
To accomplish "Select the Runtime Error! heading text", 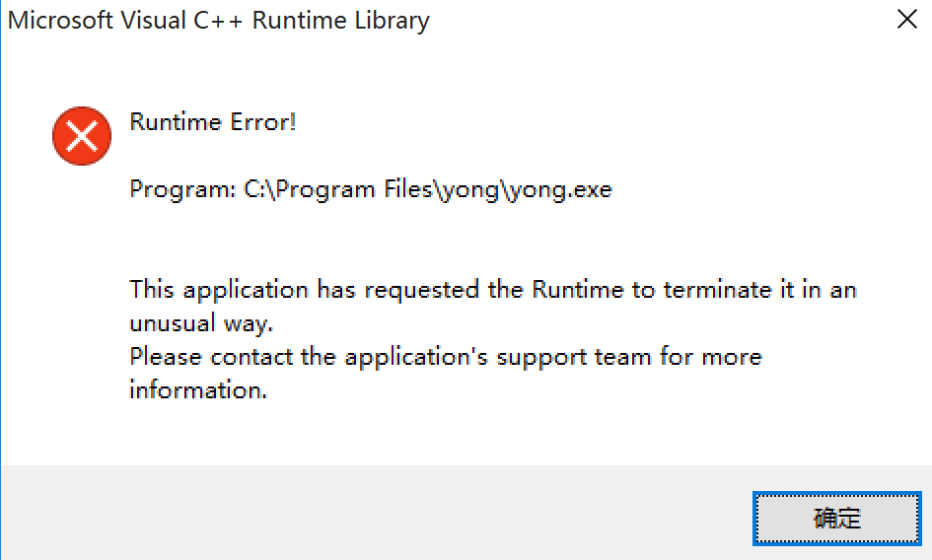I will (213, 122).
